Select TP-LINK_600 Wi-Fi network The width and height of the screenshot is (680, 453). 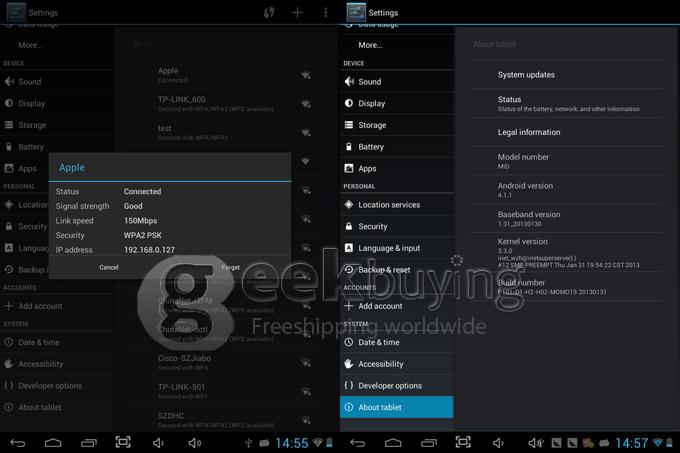(226, 104)
